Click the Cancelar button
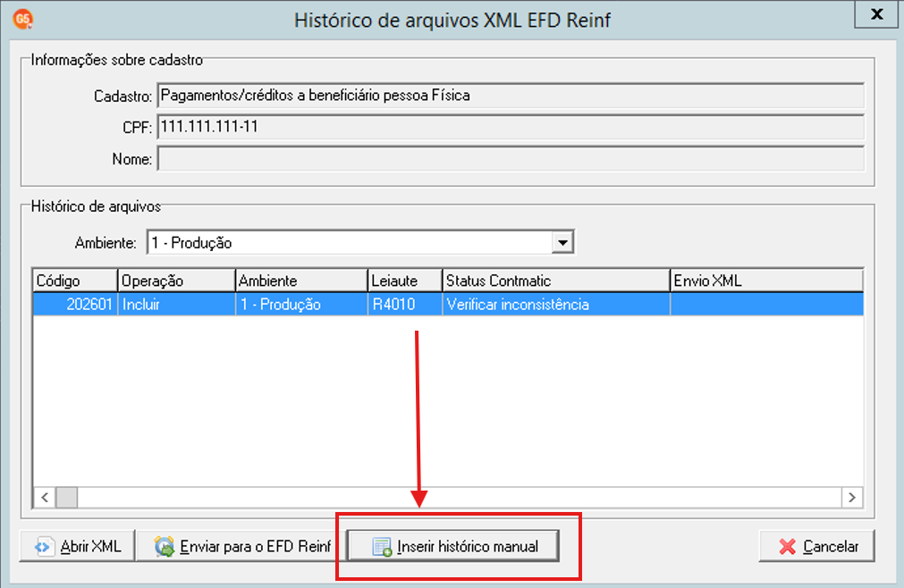 (817, 546)
